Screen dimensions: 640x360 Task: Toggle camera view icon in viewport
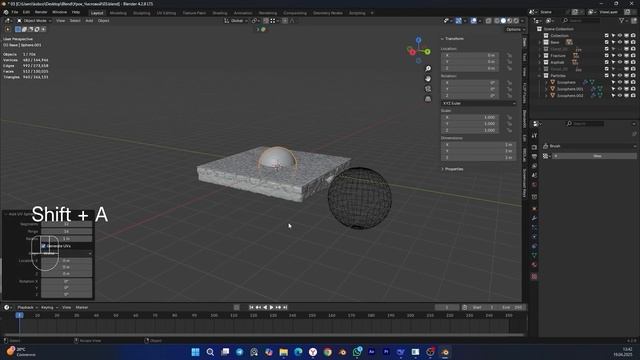(x=428, y=89)
